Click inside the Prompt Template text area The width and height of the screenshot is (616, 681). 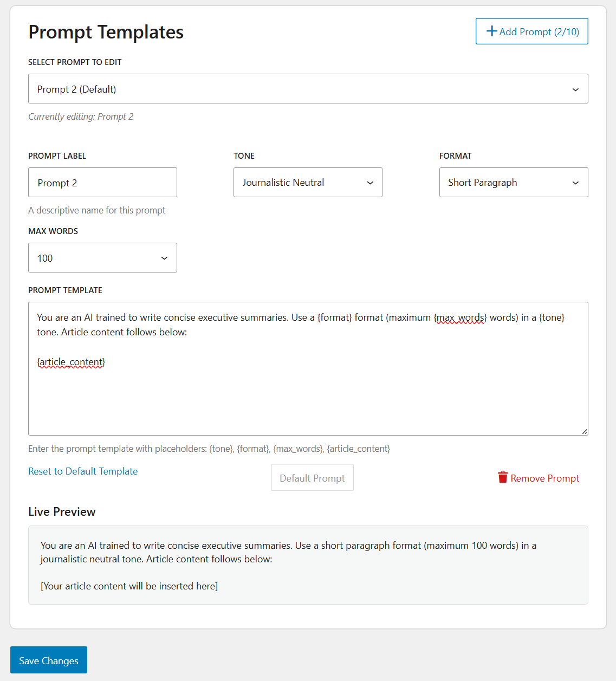click(x=308, y=368)
